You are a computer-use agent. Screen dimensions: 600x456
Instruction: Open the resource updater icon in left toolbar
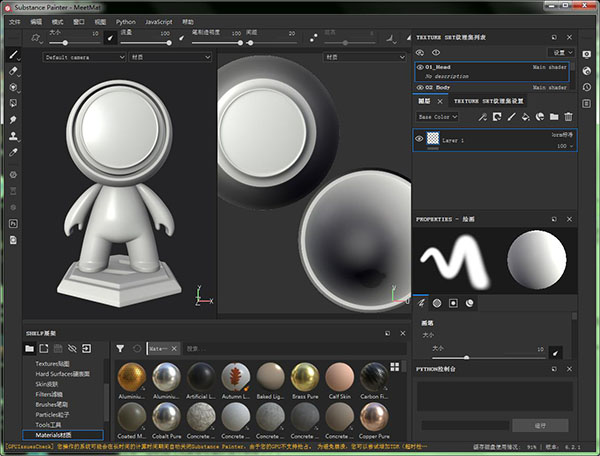13,240
